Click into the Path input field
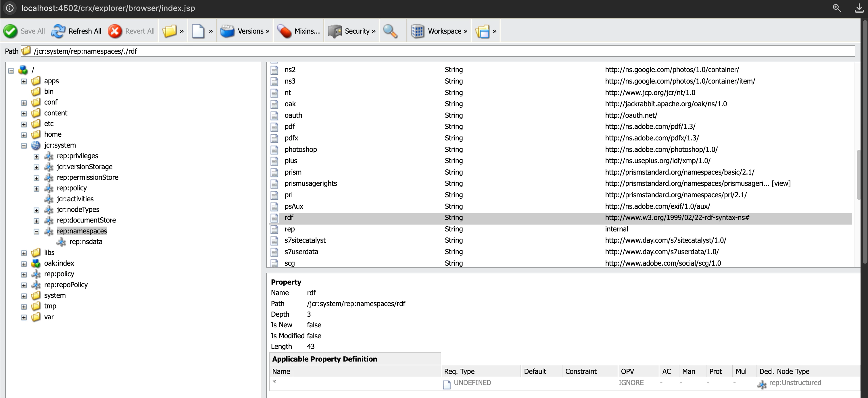The width and height of the screenshot is (868, 398). 438,51
